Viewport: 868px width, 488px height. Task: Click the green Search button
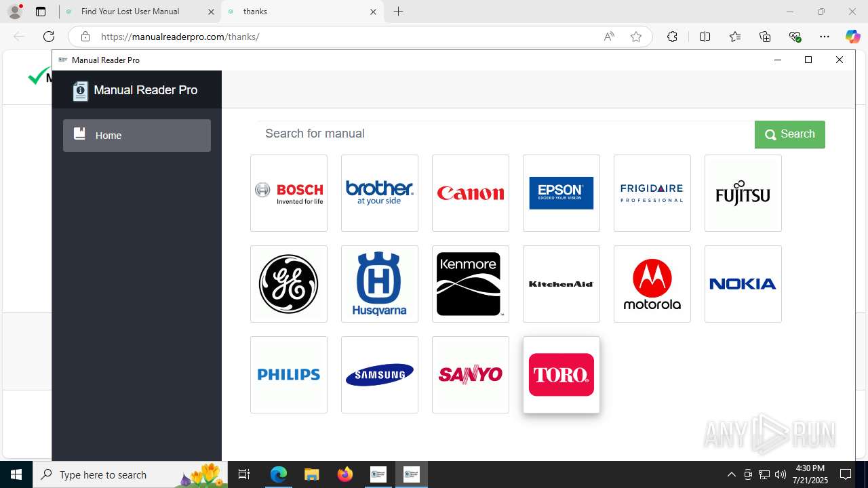pos(790,134)
